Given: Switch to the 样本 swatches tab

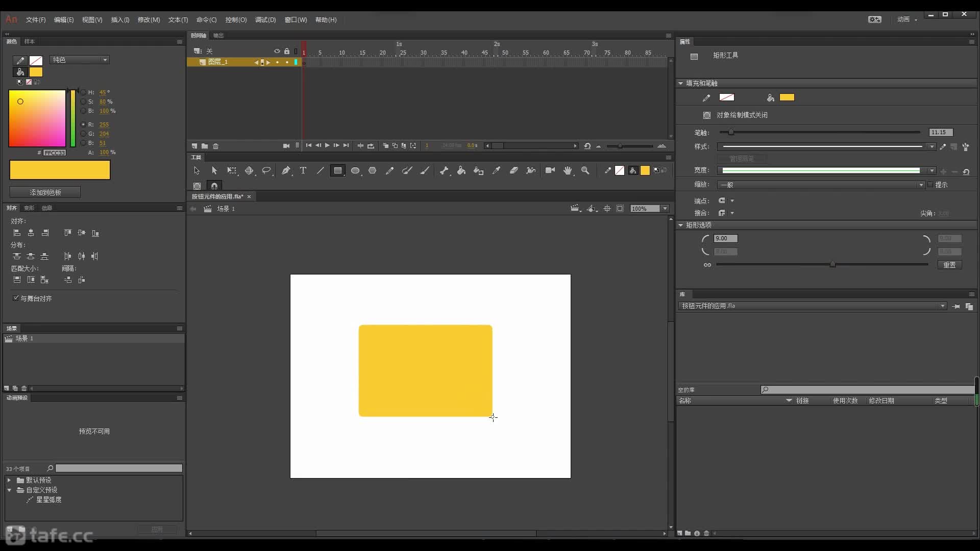Looking at the screenshot, I should 30,41.
